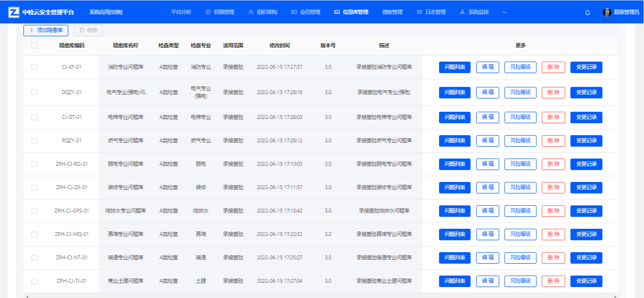The height and width of the screenshot is (298, 644).
Task: Click the 超级管理员 user avatar
Action: click(607, 12)
